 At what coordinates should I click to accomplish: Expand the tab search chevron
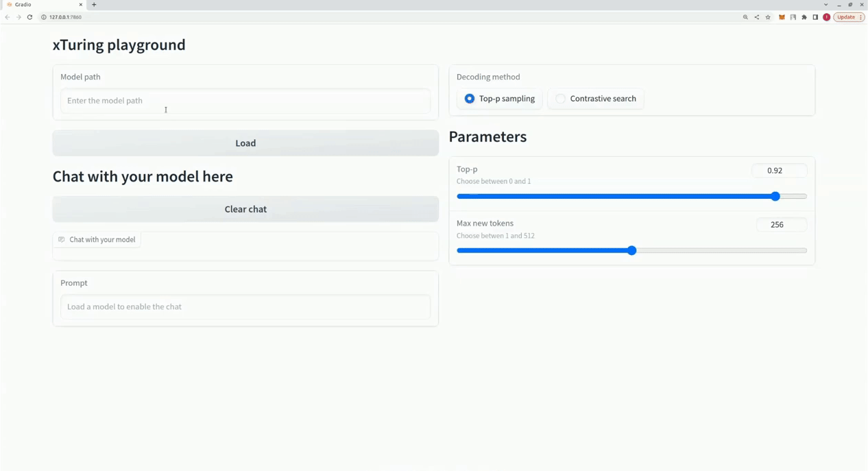tap(826, 5)
